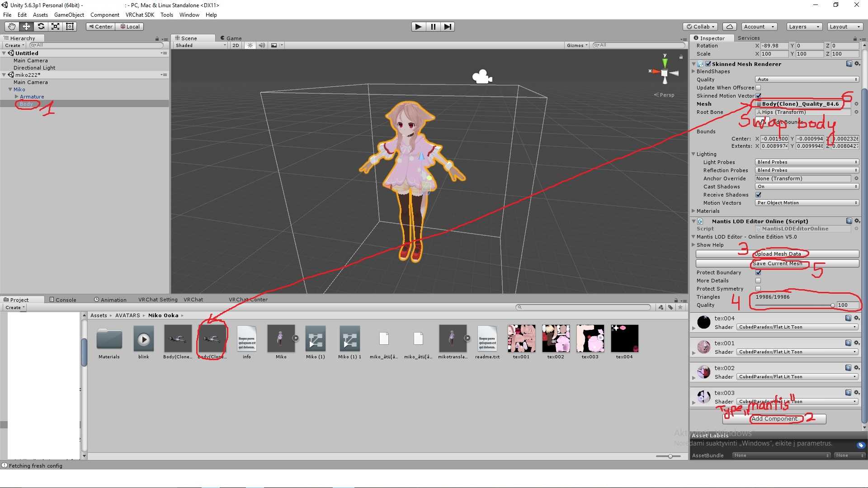This screenshot has width=868, height=488.
Task: Open the Cast Shadows dropdown
Action: click(807, 187)
